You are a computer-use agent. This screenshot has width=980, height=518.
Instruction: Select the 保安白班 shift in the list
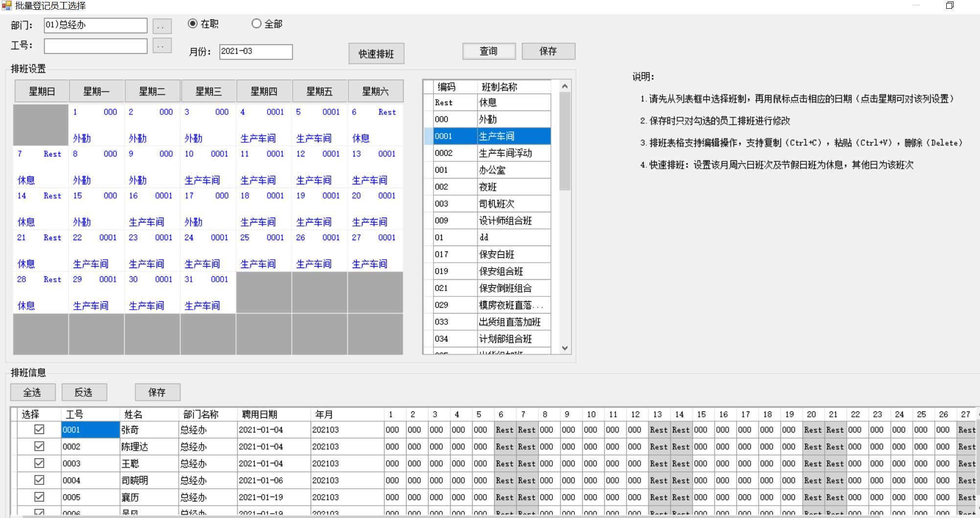point(489,254)
